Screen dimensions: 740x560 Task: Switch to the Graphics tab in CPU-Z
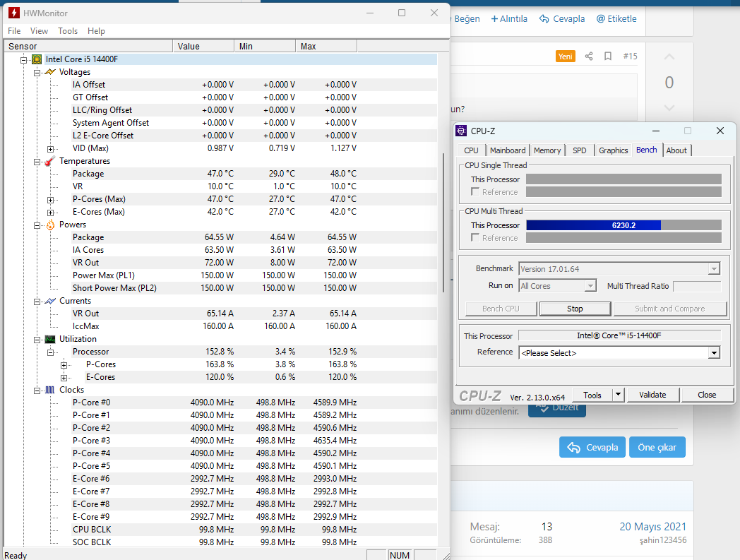click(x=613, y=150)
